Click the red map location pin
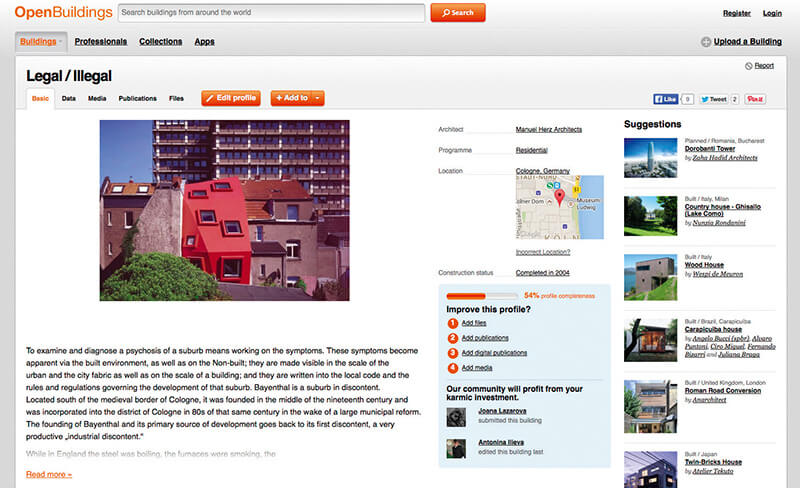Image resolution: width=800 pixels, height=488 pixels. pyautogui.click(x=559, y=197)
